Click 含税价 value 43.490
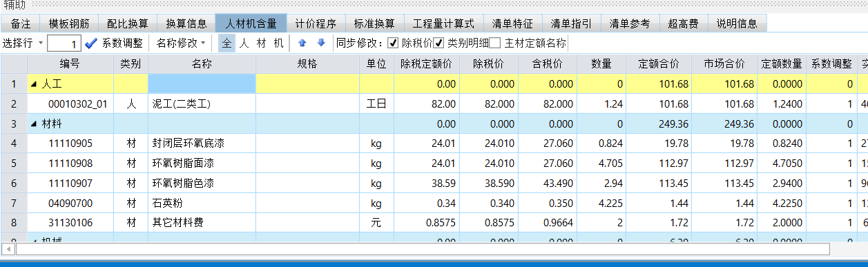Screen dimensions: 868x267 548,184
